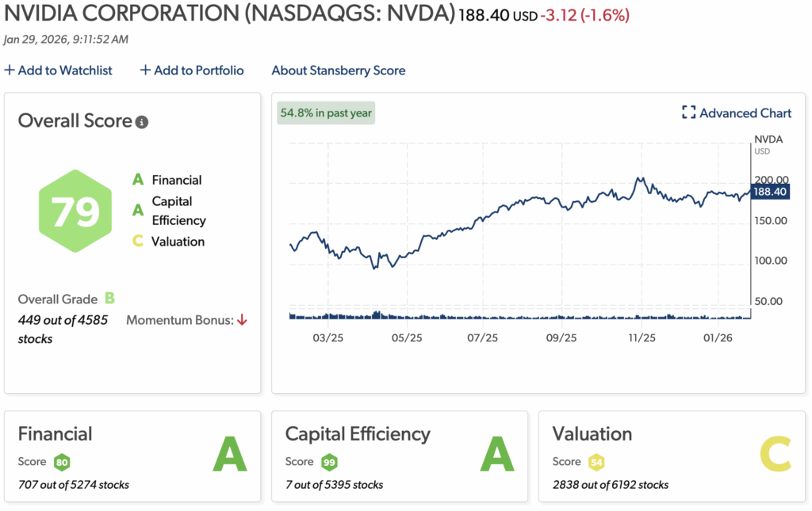Click the plus icon beside Add to Portfolio
812x511 pixels.
tap(145, 71)
